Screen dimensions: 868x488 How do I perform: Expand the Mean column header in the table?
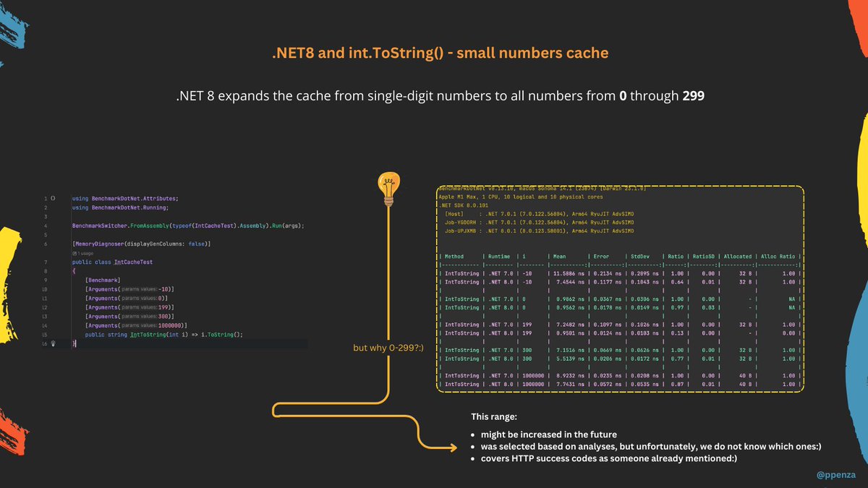(x=558, y=256)
